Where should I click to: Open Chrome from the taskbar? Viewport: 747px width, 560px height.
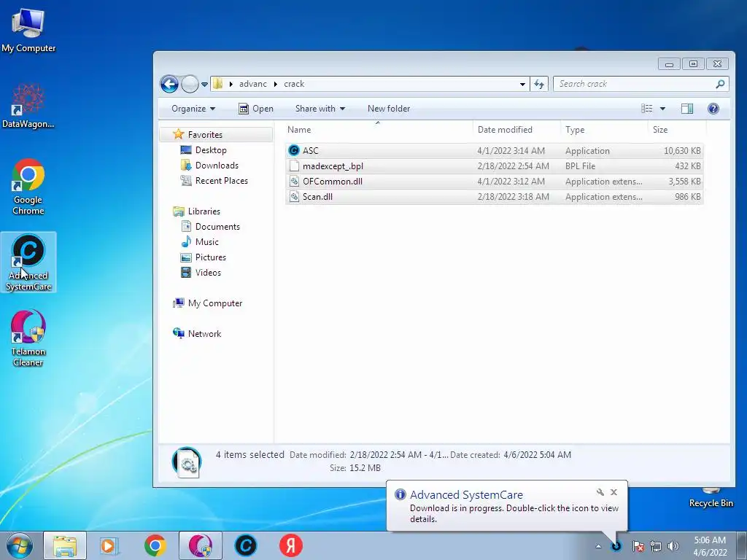(x=155, y=545)
